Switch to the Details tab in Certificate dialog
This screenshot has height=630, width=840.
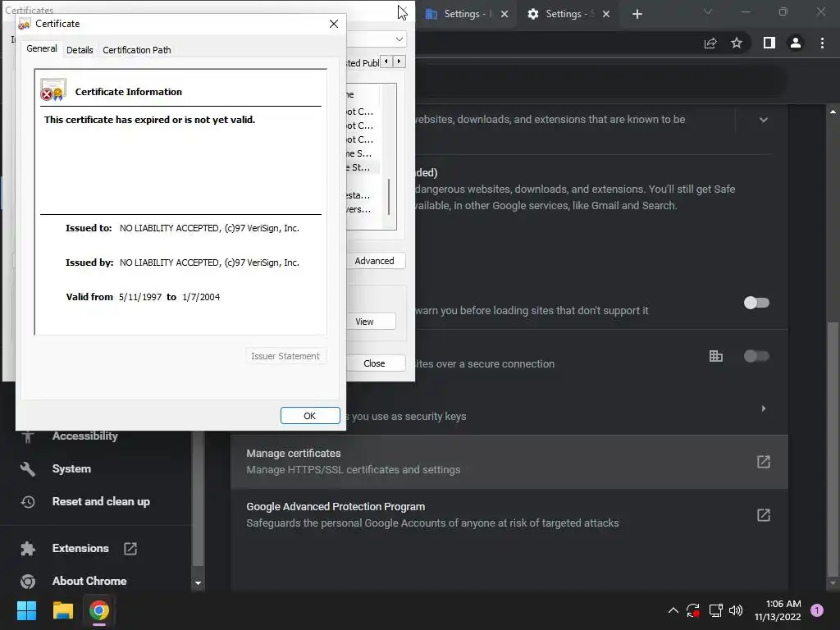[80, 50]
